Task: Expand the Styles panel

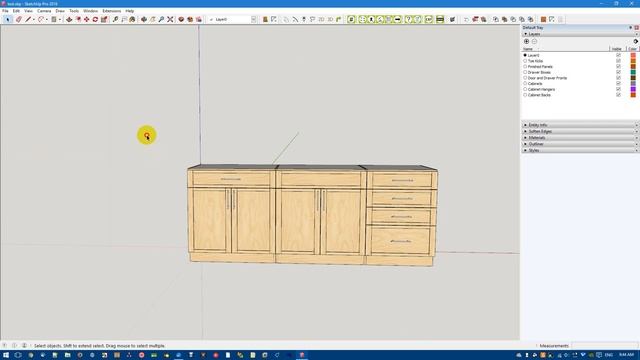Action: [580, 150]
